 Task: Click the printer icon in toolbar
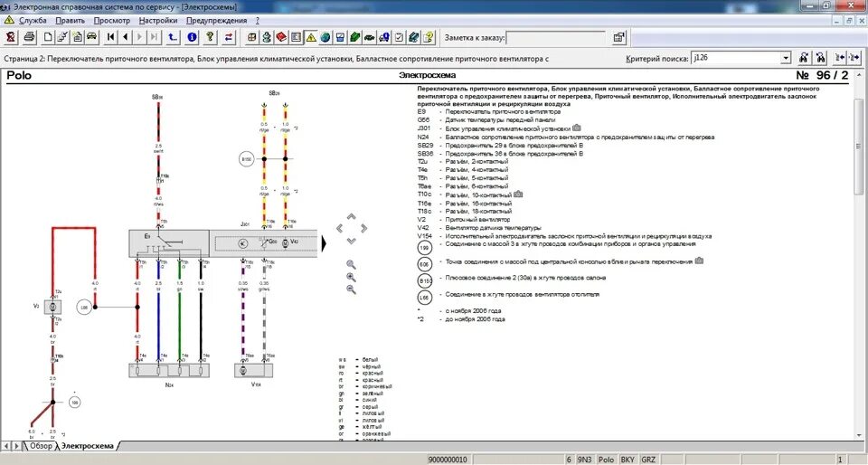point(30,37)
